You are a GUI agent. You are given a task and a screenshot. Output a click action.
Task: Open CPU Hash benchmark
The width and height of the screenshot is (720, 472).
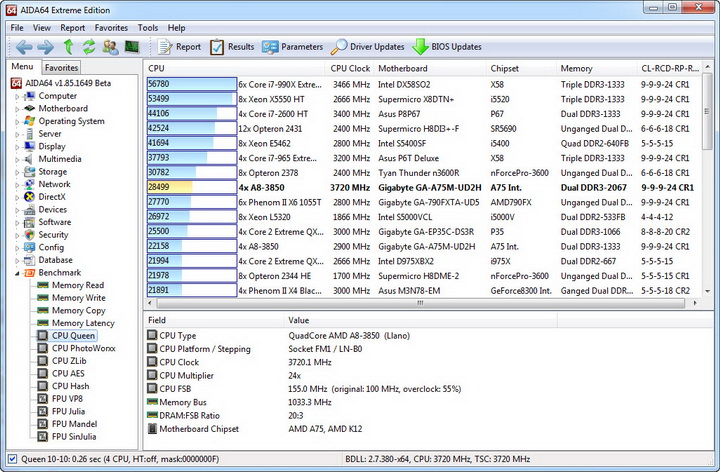pyautogui.click(x=70, y=386)
